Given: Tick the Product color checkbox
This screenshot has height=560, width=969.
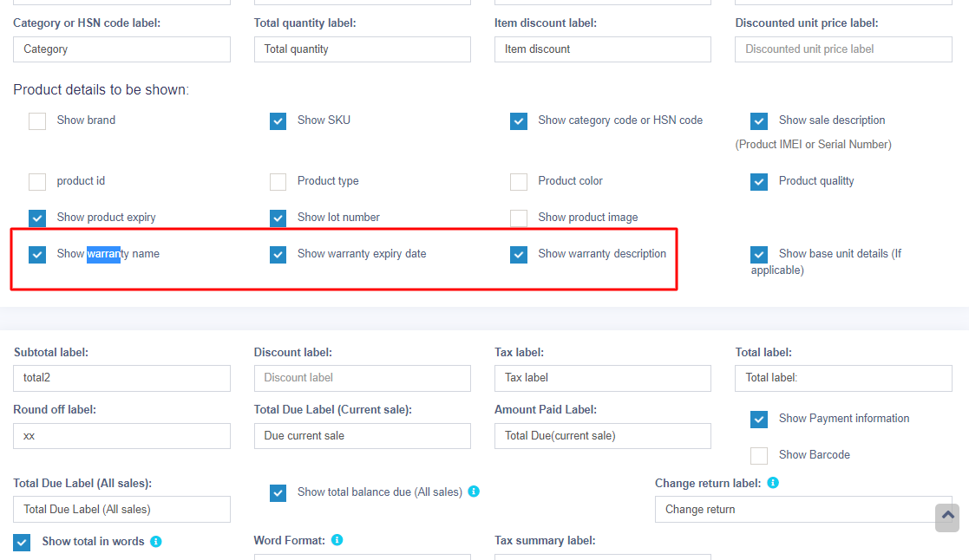Looking at the screenshot, I should pyautogui.click(x=519, y=182).
